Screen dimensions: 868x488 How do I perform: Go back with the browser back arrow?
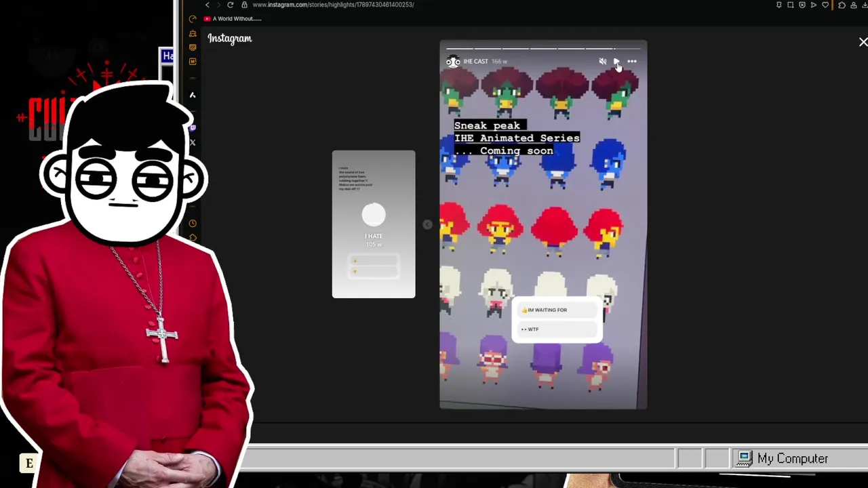[x=208, y=5]
